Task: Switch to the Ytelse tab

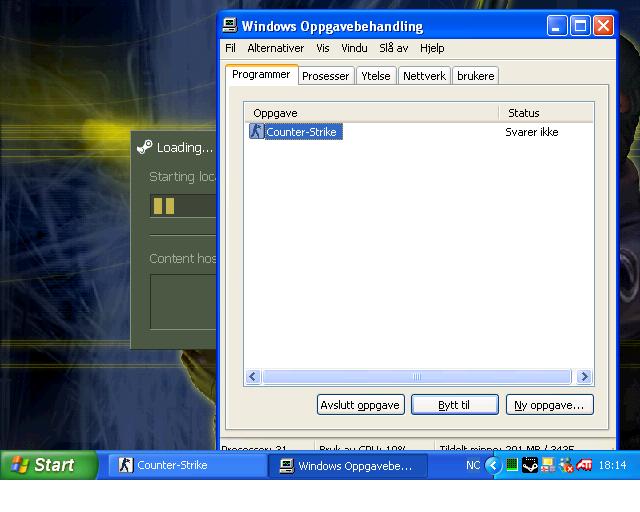Action: point(376,76)
